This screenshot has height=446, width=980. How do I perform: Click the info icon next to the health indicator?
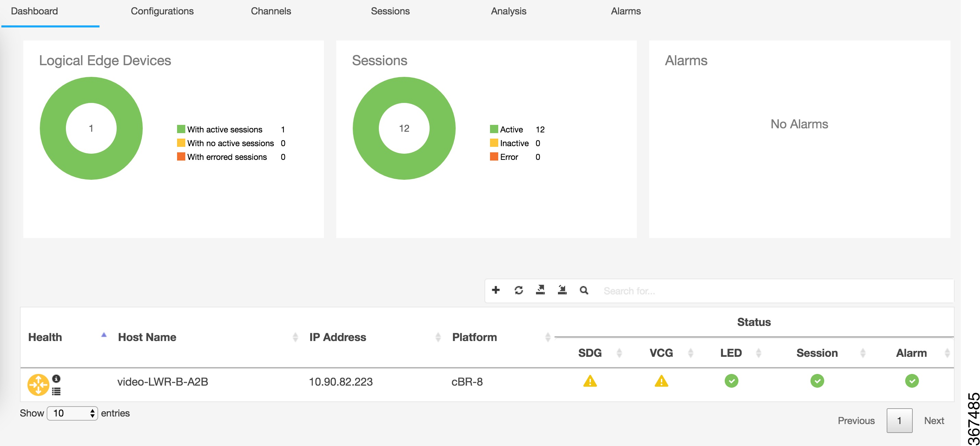coord(56,378)
